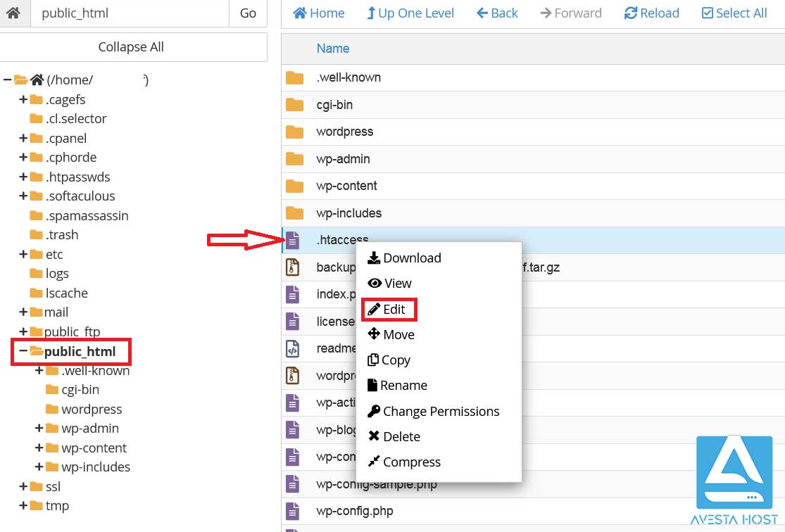Image resolution: width=785 pixels, height=532 pixels.
Task: Expand the wp-admin tree node
Action: pyautogui.click(x=39, y=429)
